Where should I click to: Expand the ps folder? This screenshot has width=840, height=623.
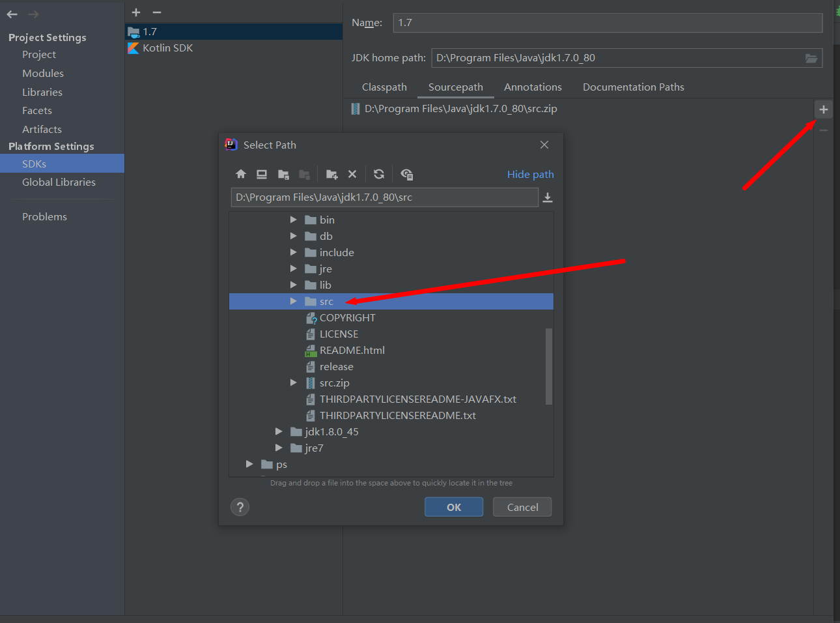[249, 464]
